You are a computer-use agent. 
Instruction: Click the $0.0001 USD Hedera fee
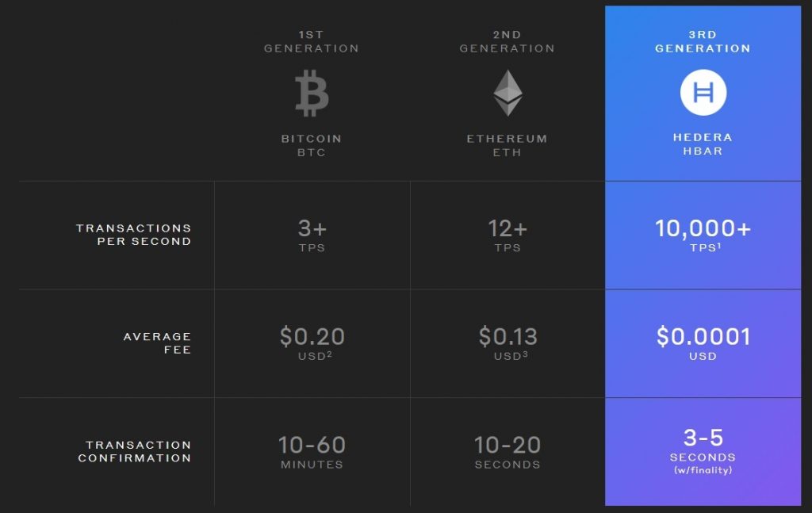[703, 343]
